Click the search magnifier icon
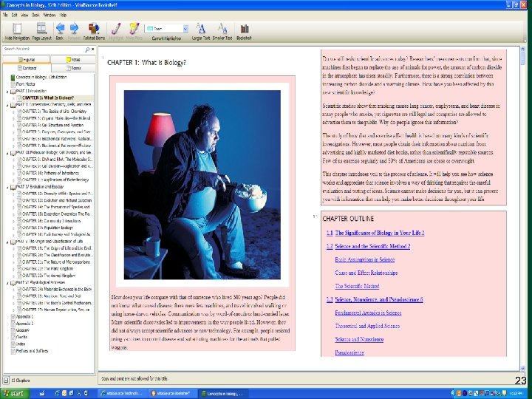532x399 pixels. 87,50
